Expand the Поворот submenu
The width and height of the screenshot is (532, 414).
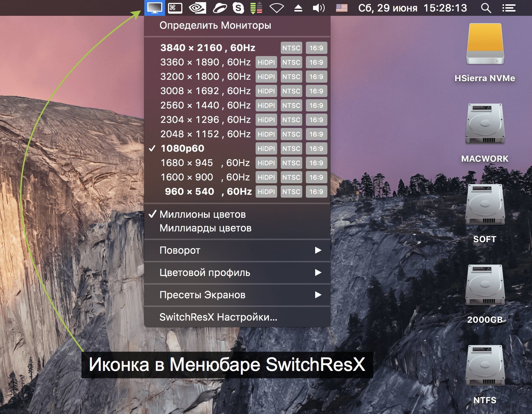(237, 250)
